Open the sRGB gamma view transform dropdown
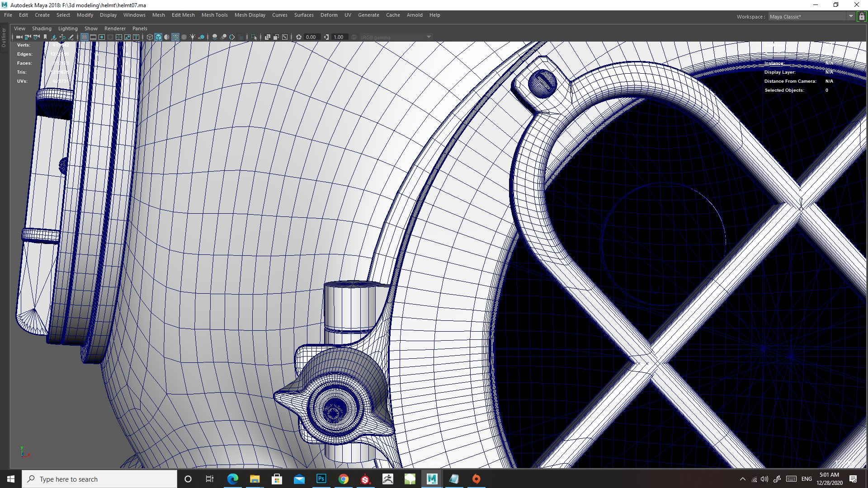 coord(396,37)
